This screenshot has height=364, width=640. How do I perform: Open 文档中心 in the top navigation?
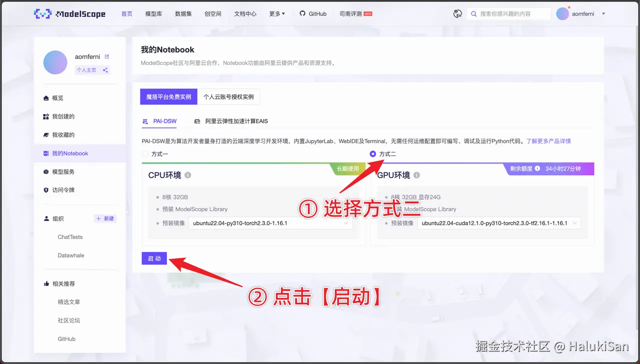click(245, 13)
